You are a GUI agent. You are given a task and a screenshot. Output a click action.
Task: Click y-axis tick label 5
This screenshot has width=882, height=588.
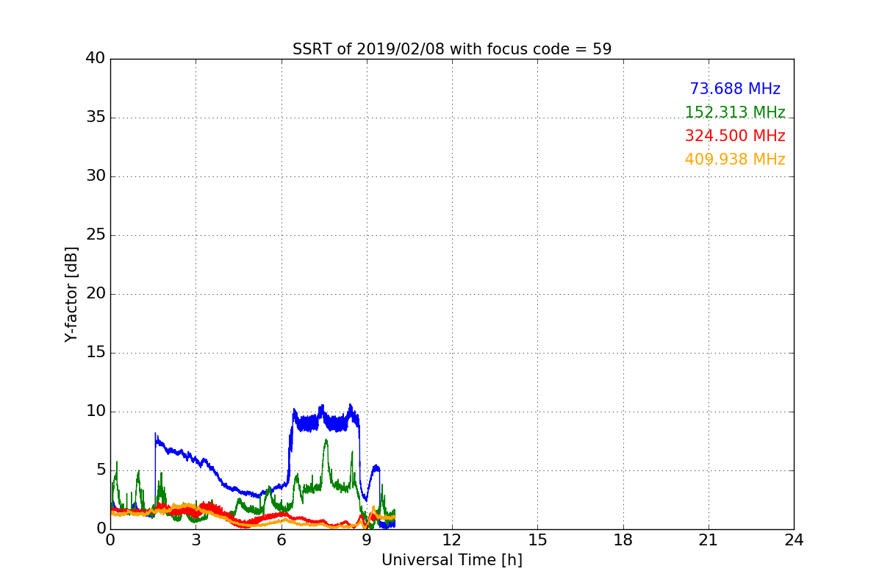pos(101,470)
